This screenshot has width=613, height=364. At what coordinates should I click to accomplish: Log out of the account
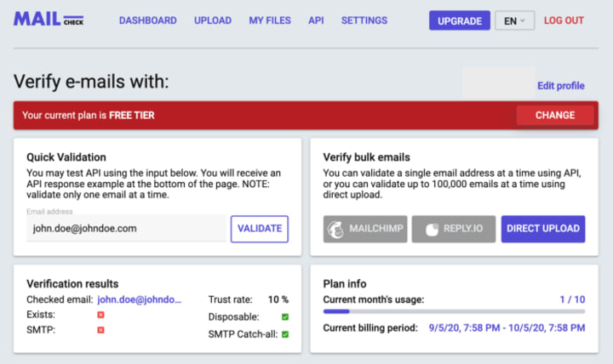[x=564, y=20]
